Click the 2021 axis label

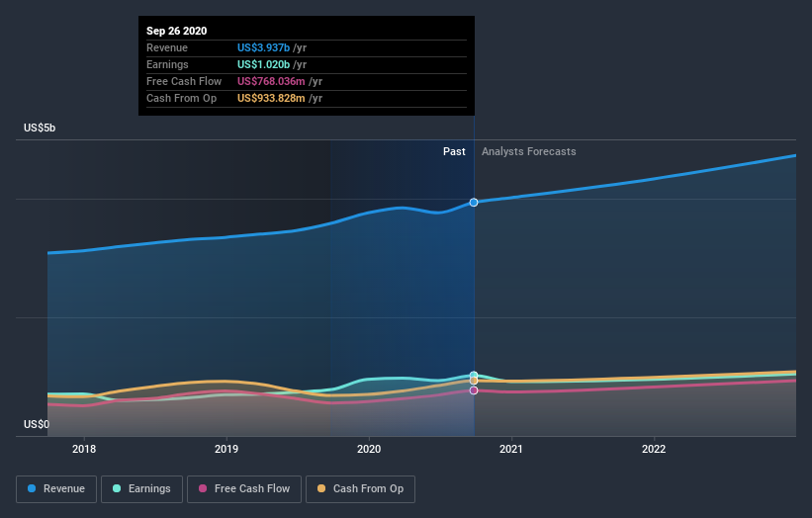coord(511,449)
